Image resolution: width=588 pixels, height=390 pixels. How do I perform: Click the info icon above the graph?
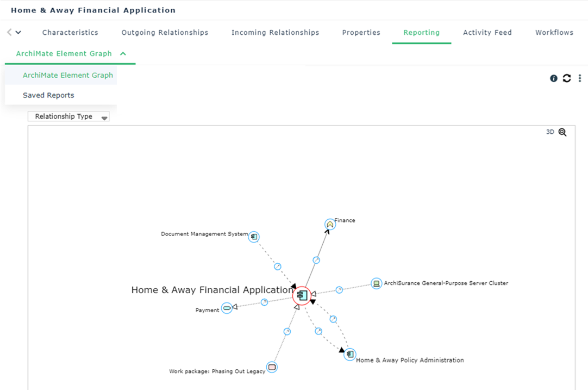[554, 78]
